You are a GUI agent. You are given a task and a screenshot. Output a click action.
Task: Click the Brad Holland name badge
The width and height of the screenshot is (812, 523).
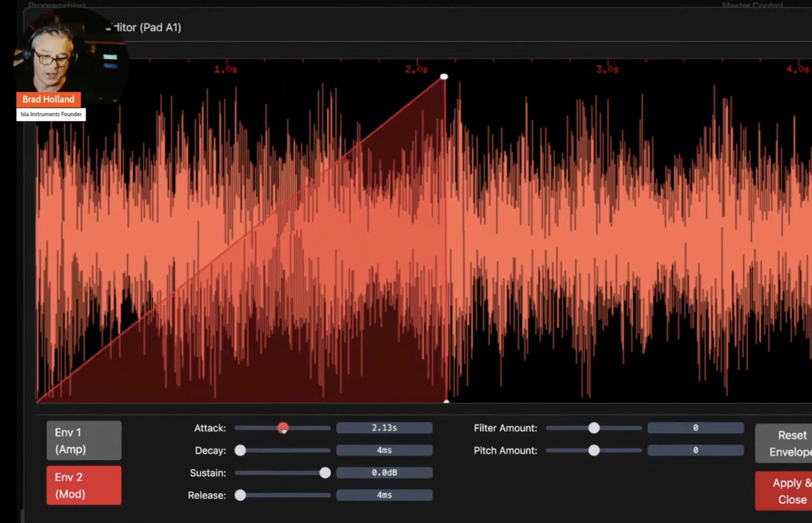(48, 99)
